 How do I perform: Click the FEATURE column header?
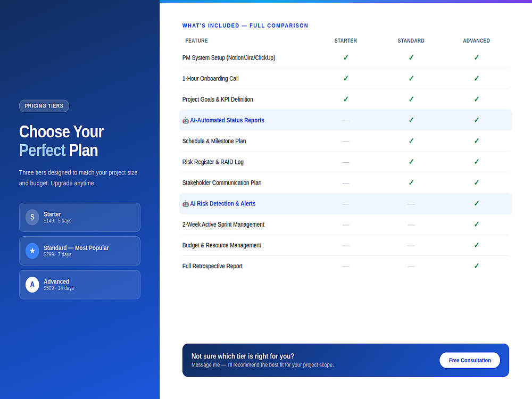196,41
